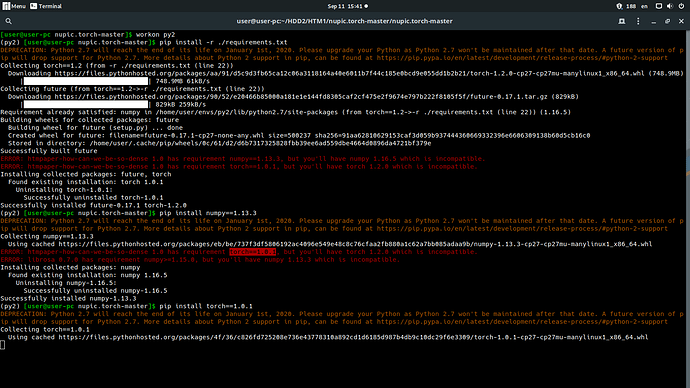690x388 pixels.
Task: Open the terminal kebab options menu
Action: click(638, 21)
